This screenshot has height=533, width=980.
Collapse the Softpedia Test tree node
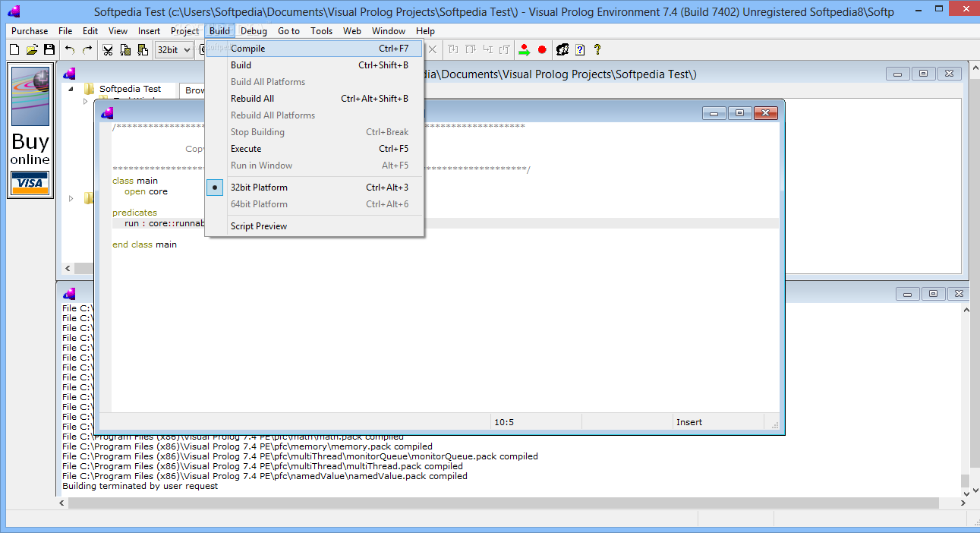coord(71,89)
